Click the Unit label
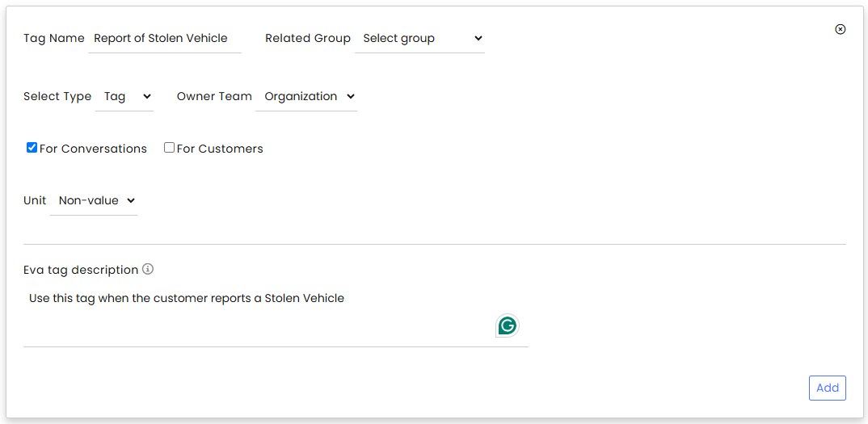 (35, 200)
